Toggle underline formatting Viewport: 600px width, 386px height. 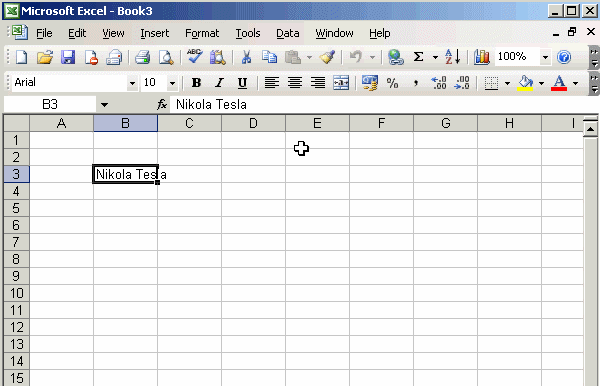[242, 83]
